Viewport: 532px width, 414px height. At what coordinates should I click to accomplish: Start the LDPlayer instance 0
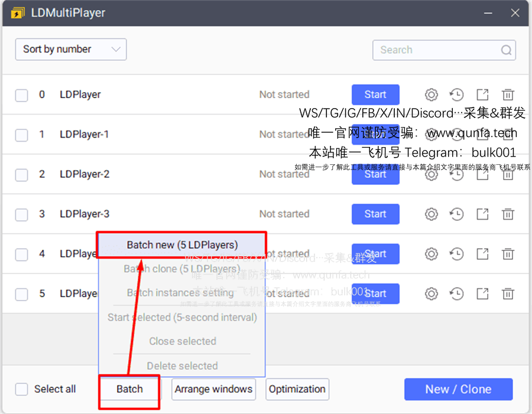coord(375,94)
